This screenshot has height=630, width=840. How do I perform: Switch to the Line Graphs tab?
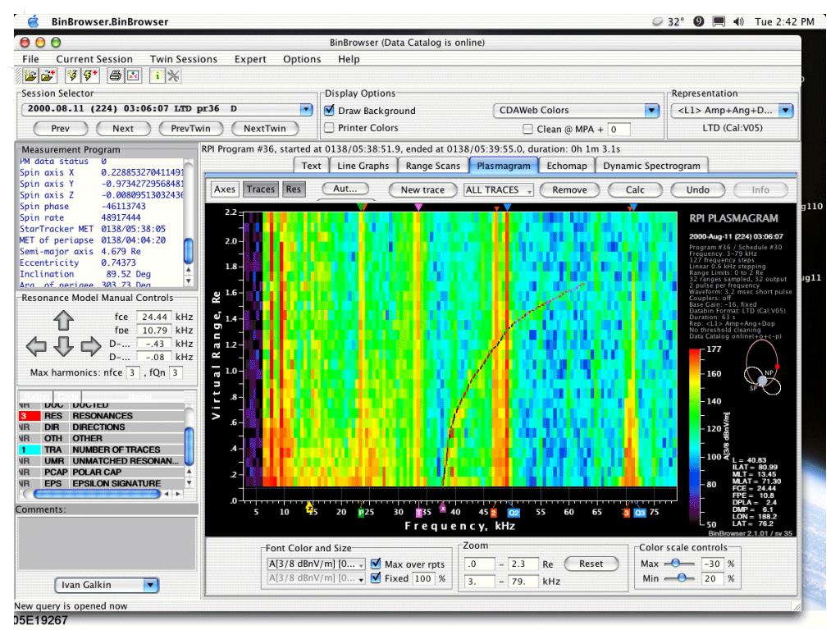[363, 166]
